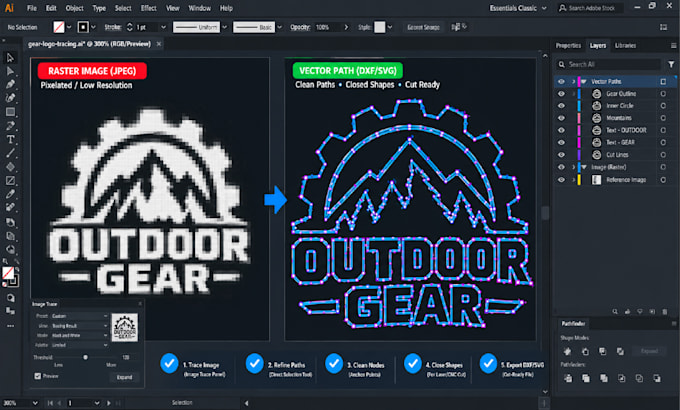Collapse the Image (Raster) layer triangle
Viewport: 680px width, 410px height.
584,167
